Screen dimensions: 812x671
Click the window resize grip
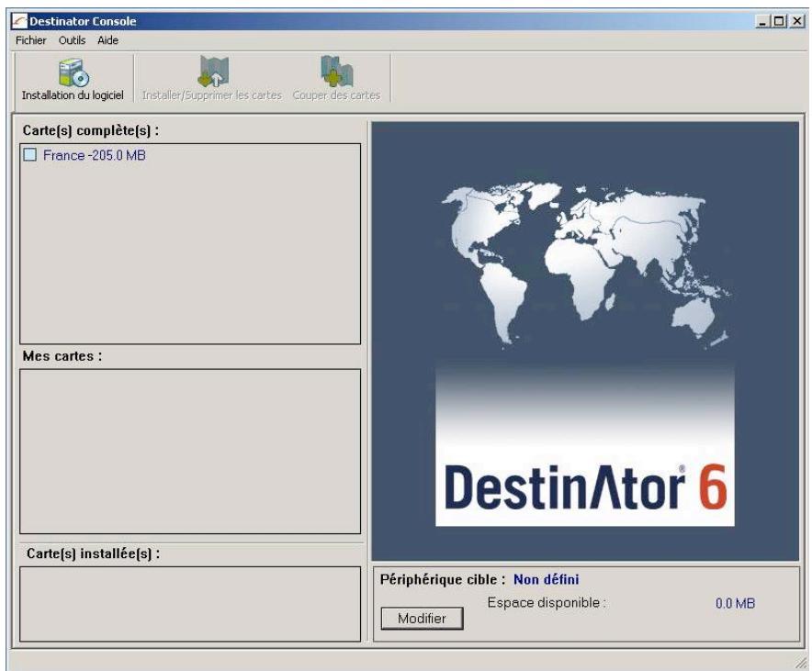(799, 662)
